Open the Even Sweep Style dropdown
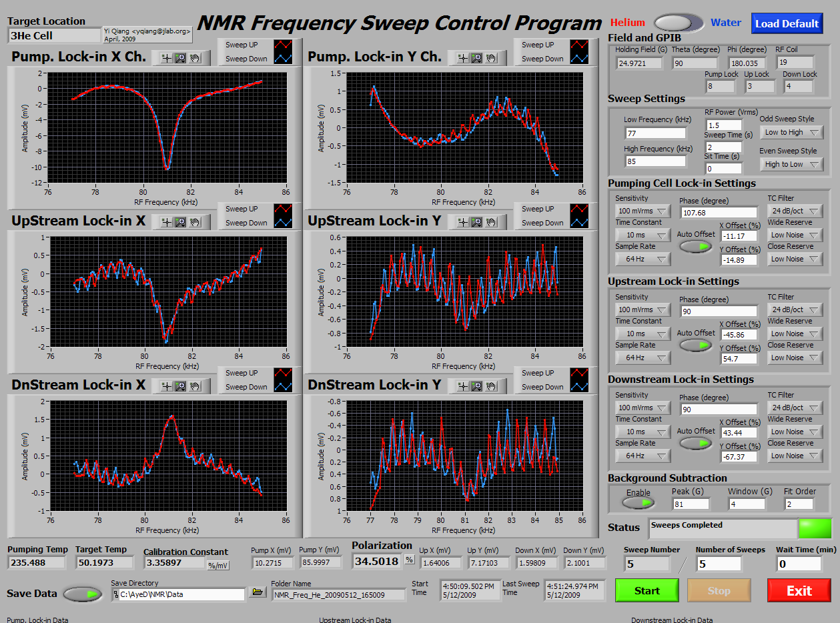 791,164
